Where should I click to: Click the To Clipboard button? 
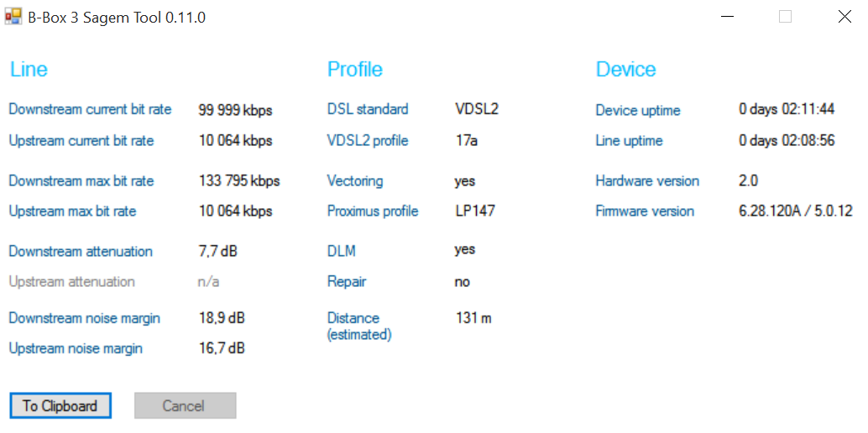(x=60, y=406)
